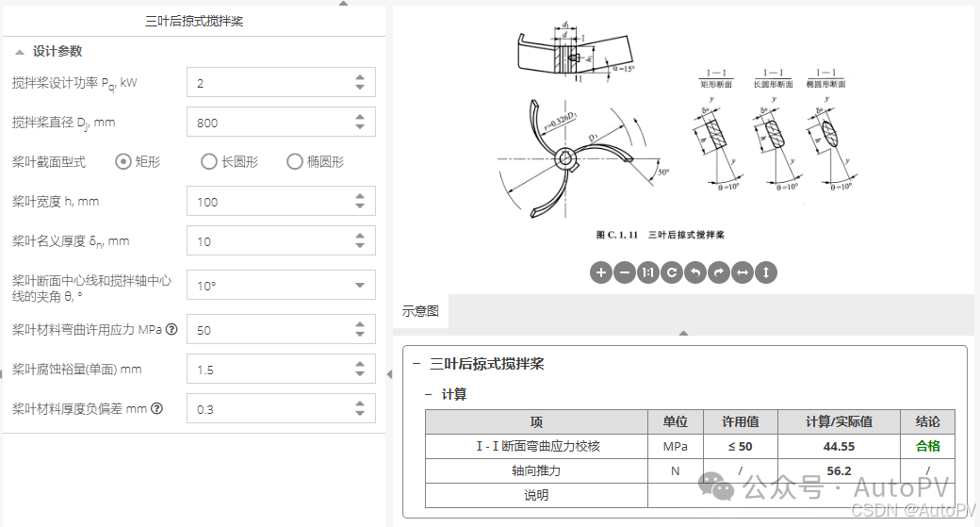This screenshot has height=527, width=980.
Task: Open help for 桨叶材料弯曲许用应力
Action: click(x=171, y=329)
